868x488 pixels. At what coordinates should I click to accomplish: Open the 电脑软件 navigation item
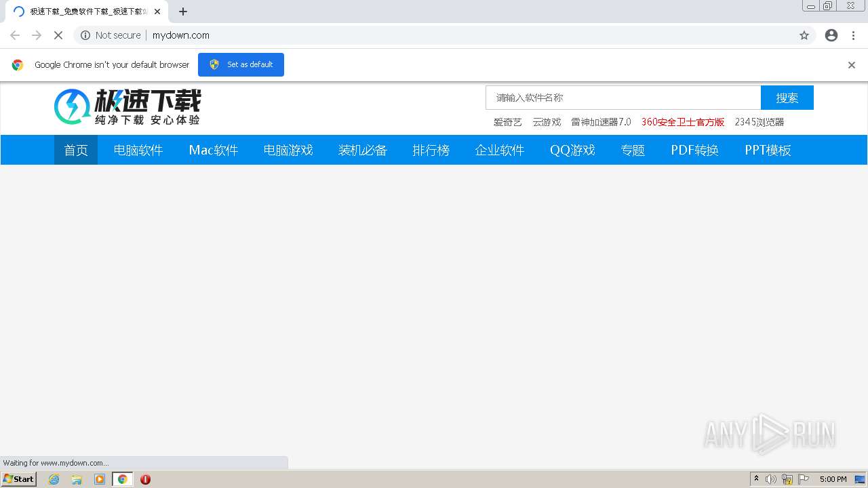[138, 150]
